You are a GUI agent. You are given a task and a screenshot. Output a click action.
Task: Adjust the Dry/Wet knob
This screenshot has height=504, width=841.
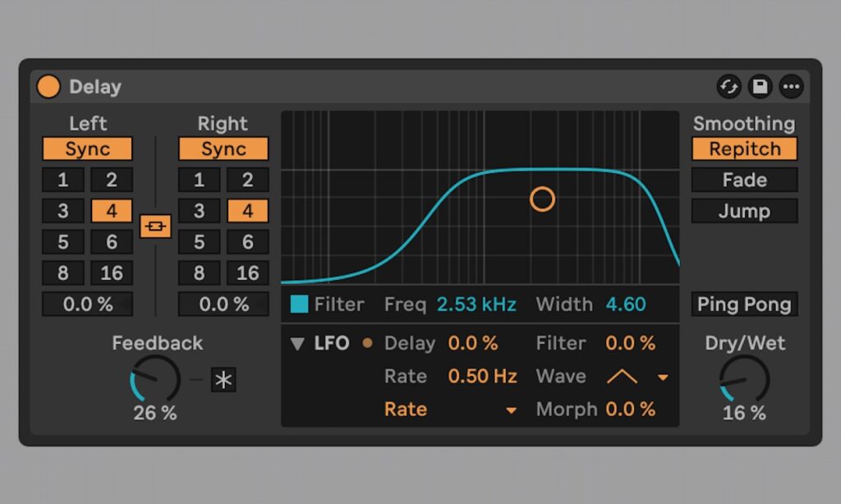[744, 379]
